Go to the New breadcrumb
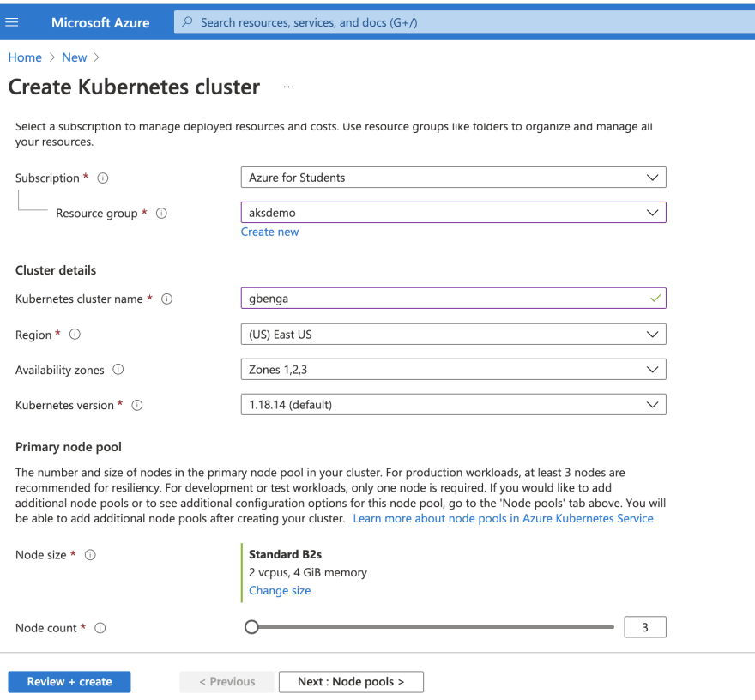The height and width of the screenshot is (700, 755). [74, 57]
